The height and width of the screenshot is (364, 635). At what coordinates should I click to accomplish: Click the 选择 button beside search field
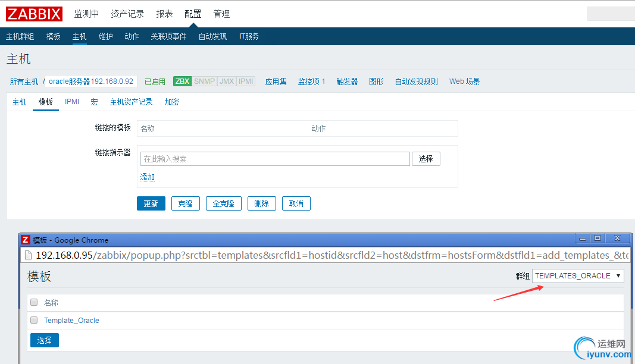coord(426,159)
